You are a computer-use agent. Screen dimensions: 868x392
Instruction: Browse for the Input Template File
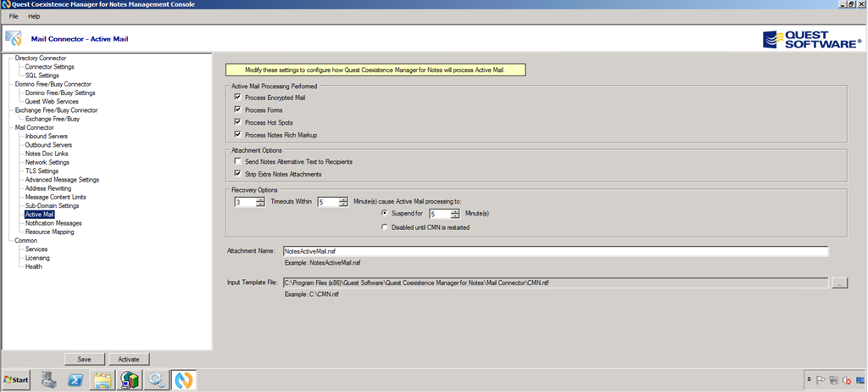pos(839,283)
